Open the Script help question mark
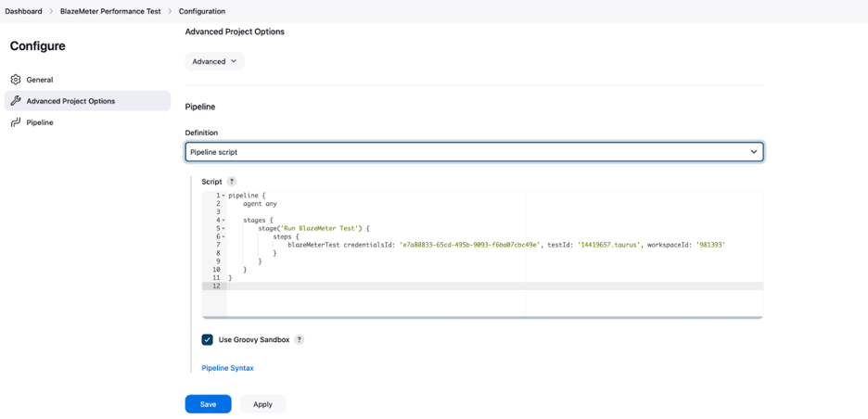 pyautogui.click(x=232, y=182)
